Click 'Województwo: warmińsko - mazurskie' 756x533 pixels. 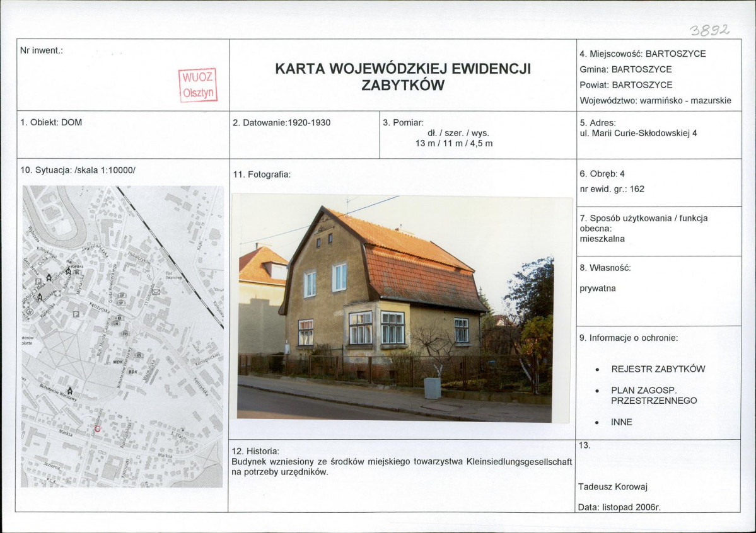(656, 101)
